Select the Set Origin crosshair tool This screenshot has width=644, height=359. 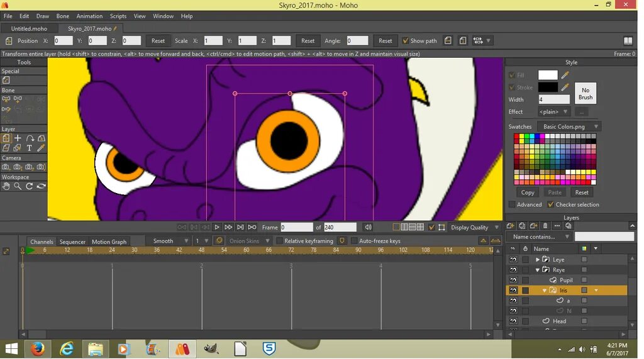tap(18, 138)
